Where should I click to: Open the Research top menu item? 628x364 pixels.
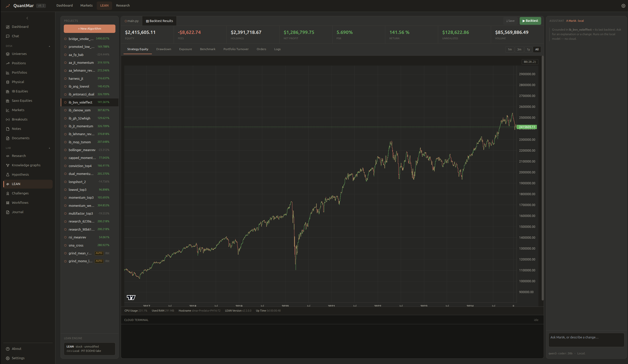(123, 6)
